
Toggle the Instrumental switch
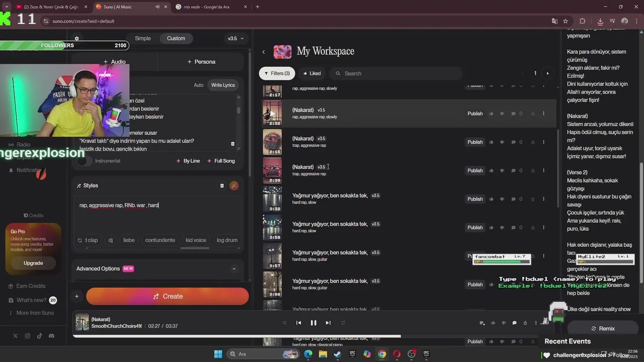coord(85,161)
